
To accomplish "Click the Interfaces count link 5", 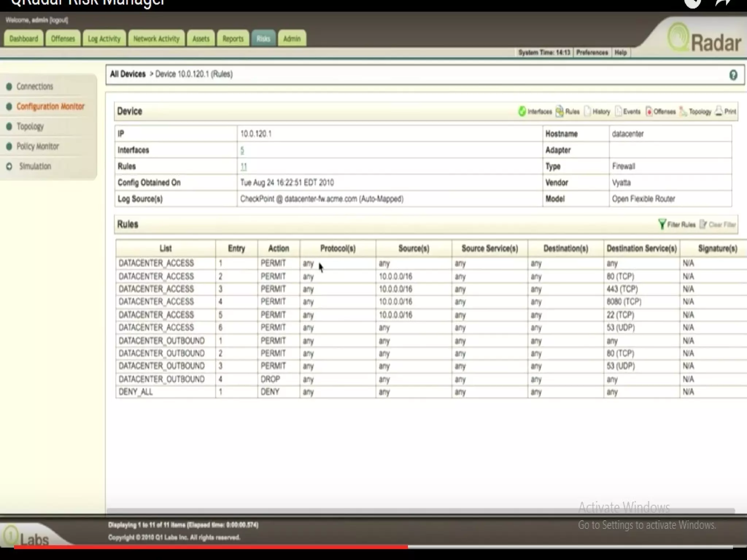I will coord(242,150).
